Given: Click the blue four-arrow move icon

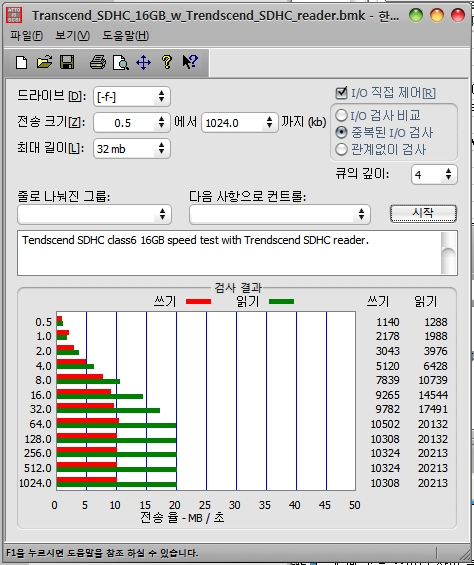Looking at the screenshot, I should 143,63.
